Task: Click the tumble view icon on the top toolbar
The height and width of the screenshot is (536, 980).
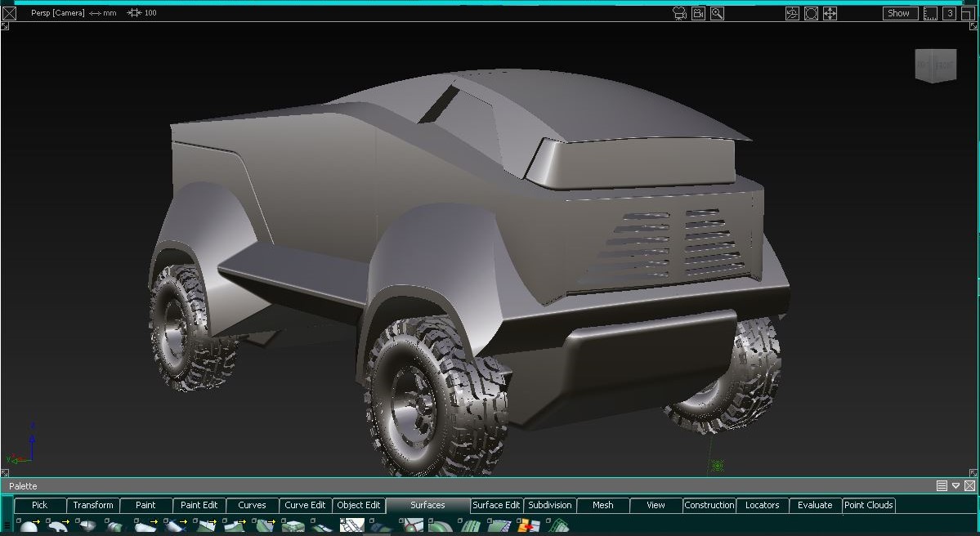Action: 791,13
